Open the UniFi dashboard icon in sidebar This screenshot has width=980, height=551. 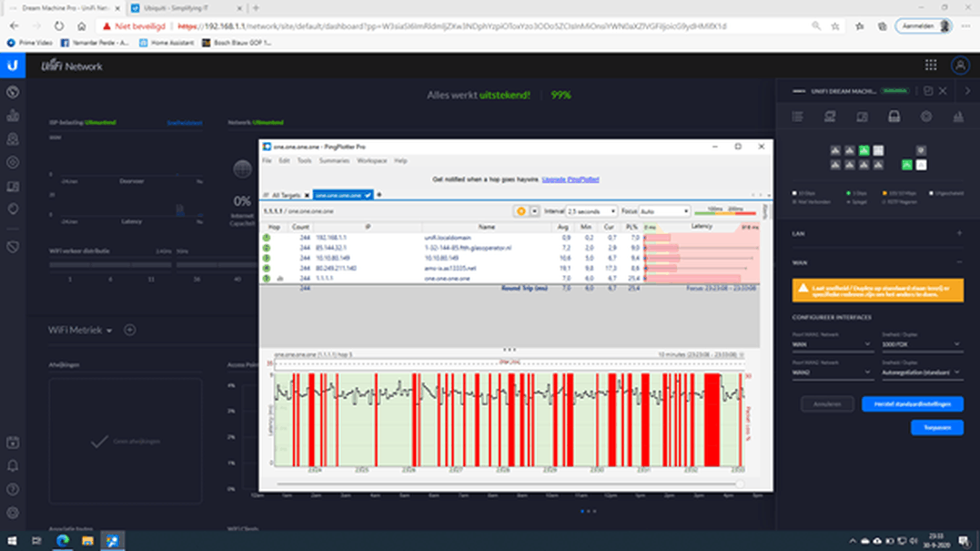[13, 92]
